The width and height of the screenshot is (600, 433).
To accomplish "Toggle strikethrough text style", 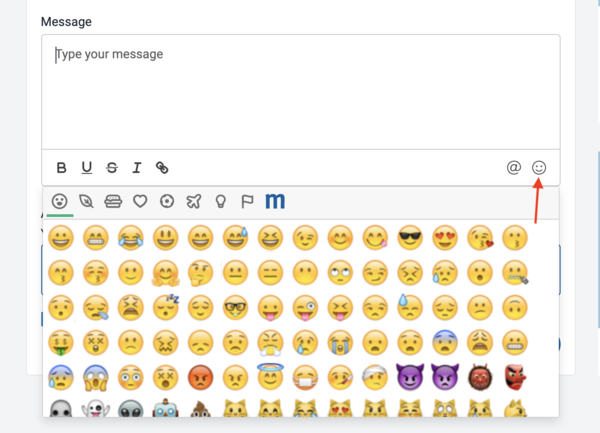I will pyautogui.click(x=112, y=168).
